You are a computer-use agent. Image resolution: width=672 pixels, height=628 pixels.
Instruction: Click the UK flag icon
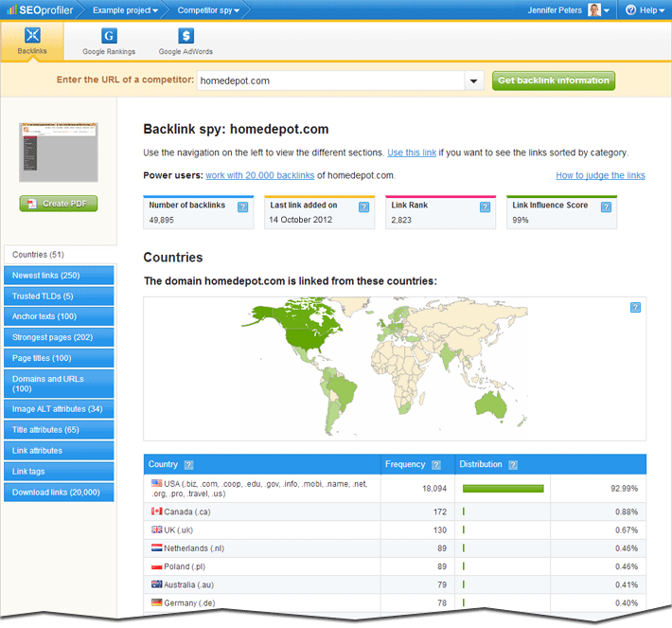point(156,529)
